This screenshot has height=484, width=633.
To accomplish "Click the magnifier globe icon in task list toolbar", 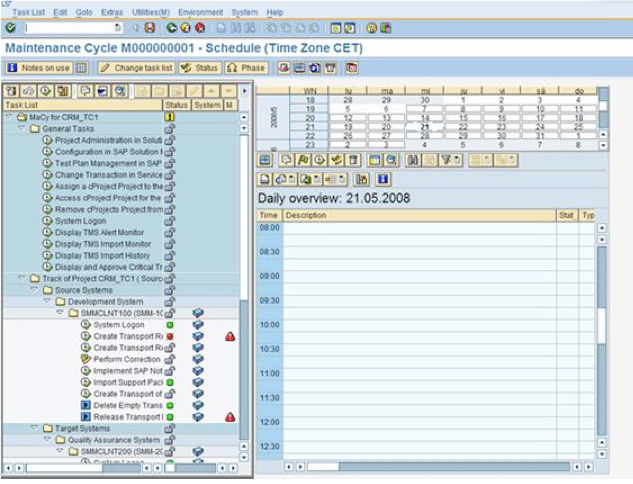I will [x=120, y=91].
